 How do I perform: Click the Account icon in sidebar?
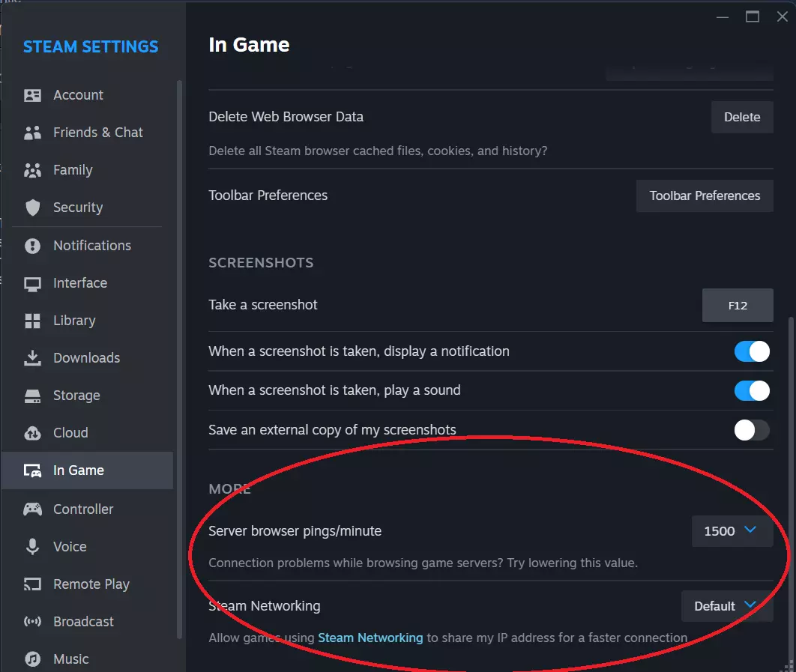[32, 95]
